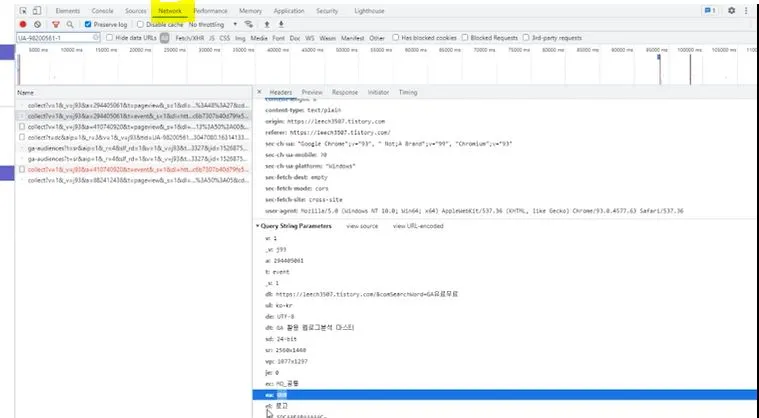This screenshot has height=418, width=759.
Task: Open the Lighthouse panel tab
Action: (369, 11)
